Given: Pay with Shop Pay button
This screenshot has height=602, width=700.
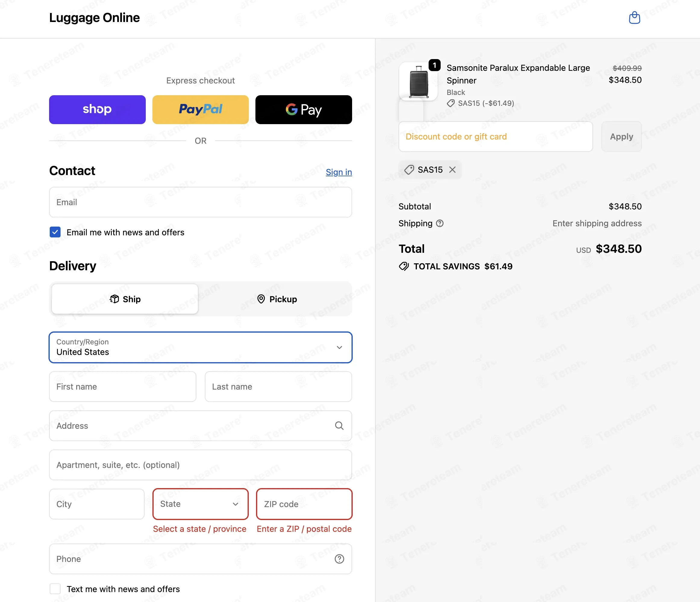Looking at the screenshot, I should tap(97, 109).
